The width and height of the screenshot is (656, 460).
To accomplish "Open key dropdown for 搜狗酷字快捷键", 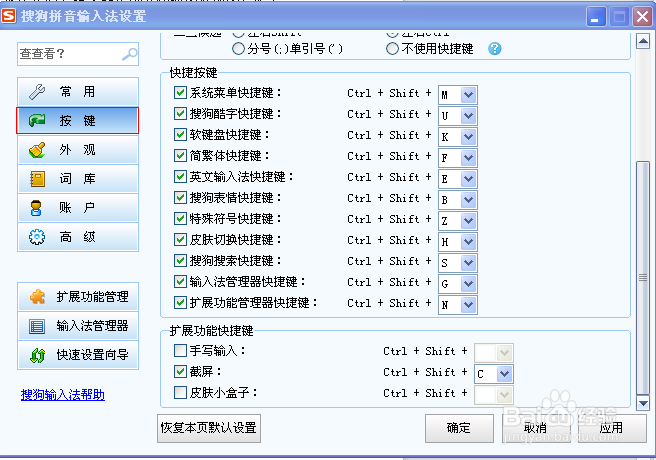I will click(x=469, y=116).
